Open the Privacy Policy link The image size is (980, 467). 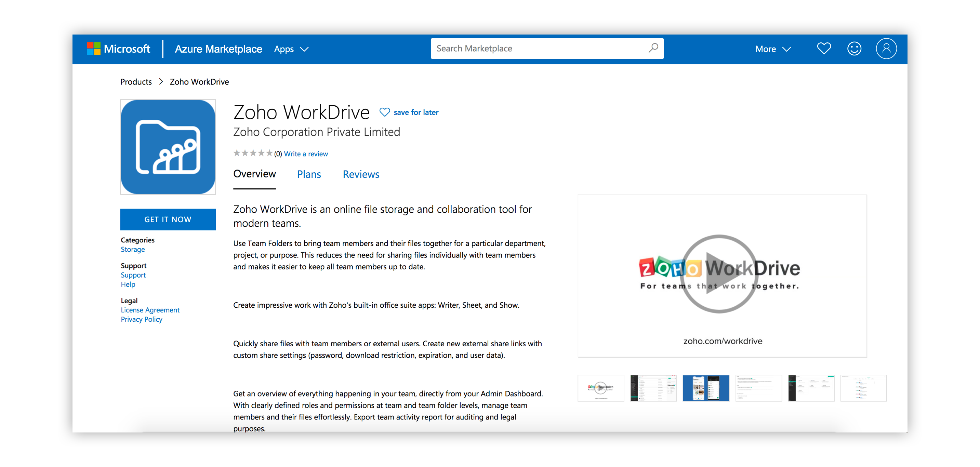pyautogui.click(x=141, y=319)
